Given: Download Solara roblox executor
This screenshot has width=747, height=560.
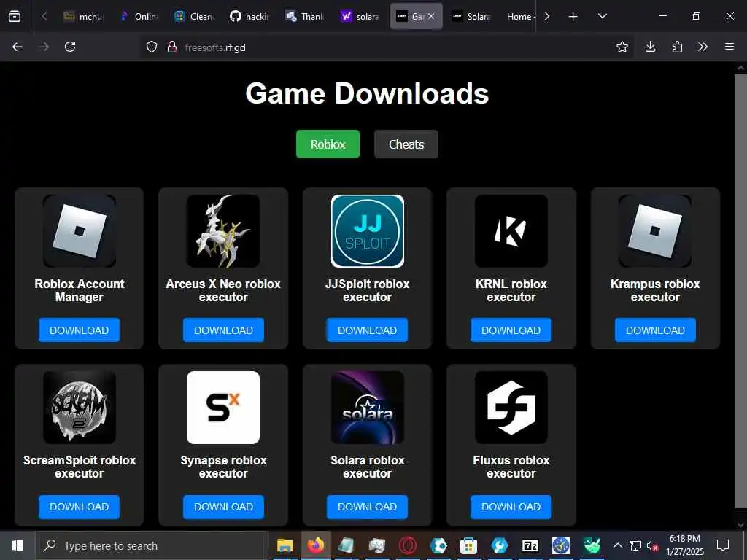Looking at the screenshot, I should (x=368, y=507).
